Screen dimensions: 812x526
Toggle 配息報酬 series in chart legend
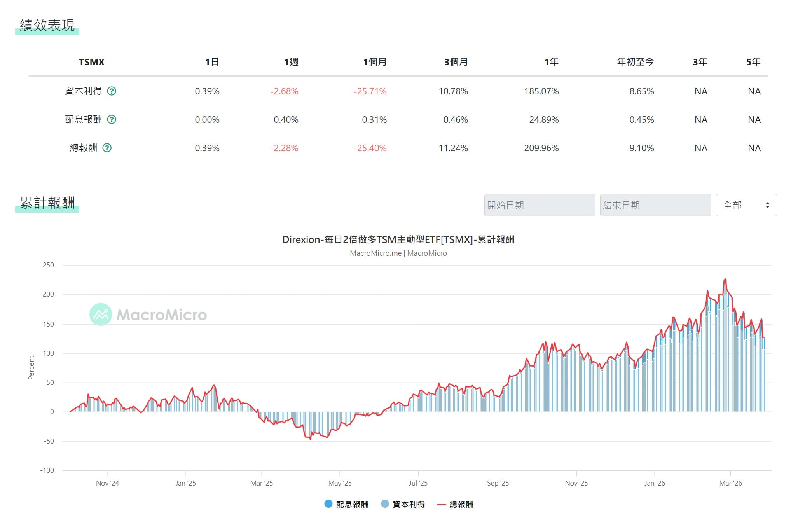pos(352,504)
